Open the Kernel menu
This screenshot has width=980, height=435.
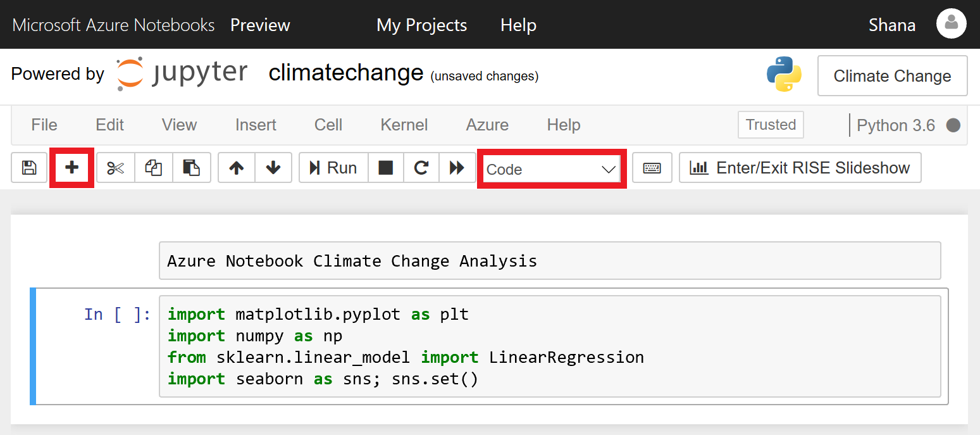point(404,125)
